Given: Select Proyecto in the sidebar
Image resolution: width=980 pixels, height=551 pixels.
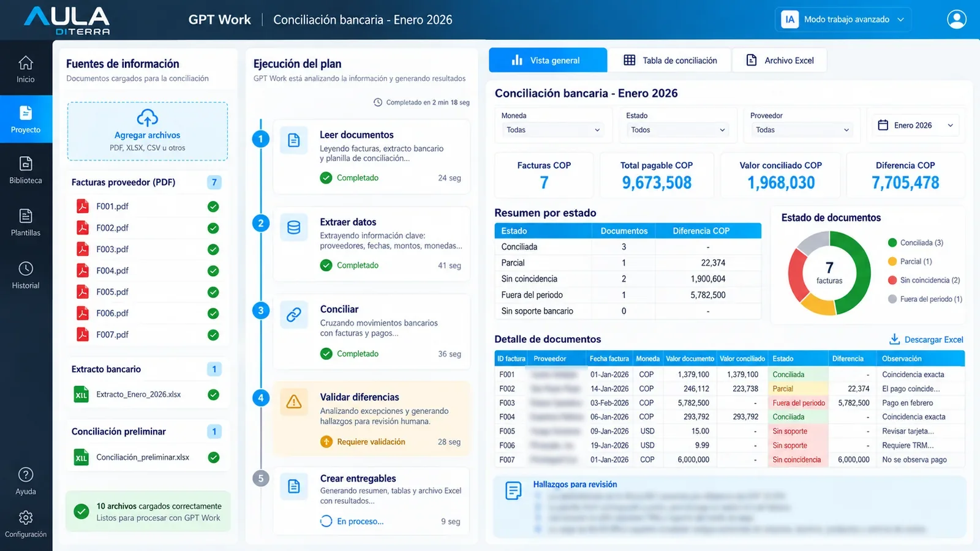Looking at the screenshot, I should 26,119.
